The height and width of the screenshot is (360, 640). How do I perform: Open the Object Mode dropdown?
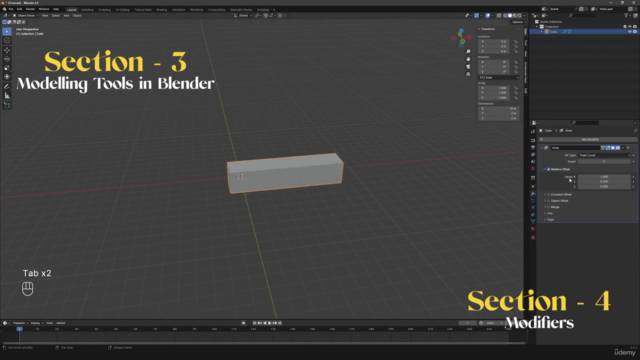click(25, 16)
